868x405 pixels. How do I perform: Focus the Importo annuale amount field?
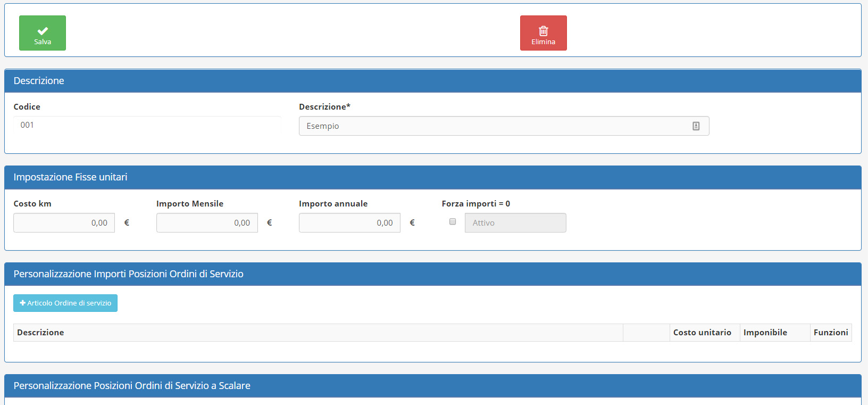[349, 223]
